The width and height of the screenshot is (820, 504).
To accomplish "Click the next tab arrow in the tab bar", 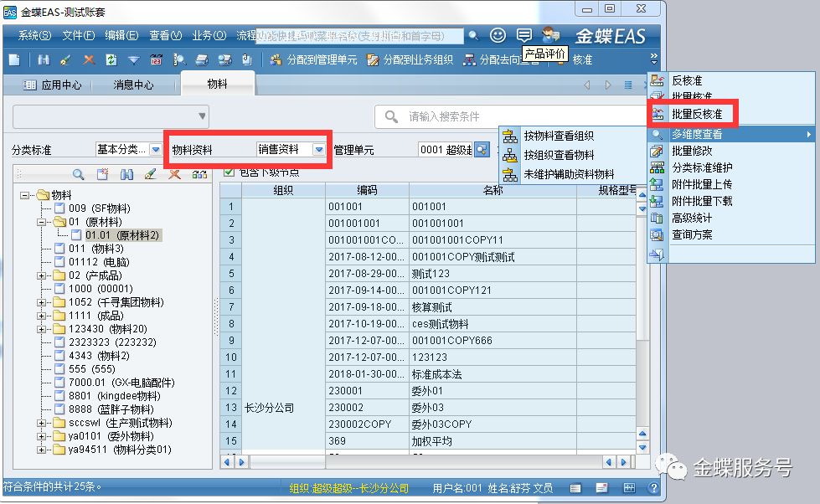I will pos(608,85).
